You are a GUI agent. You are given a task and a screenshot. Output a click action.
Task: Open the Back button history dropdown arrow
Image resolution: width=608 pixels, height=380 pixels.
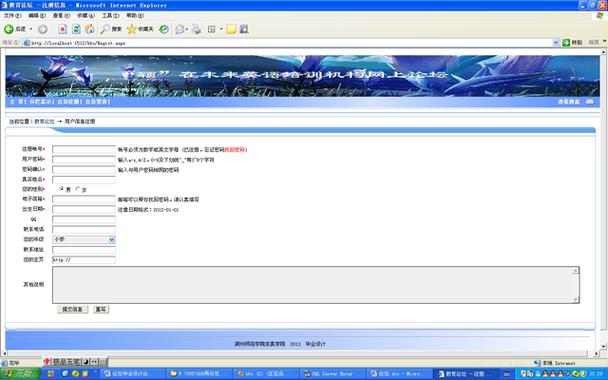[31, 29]
